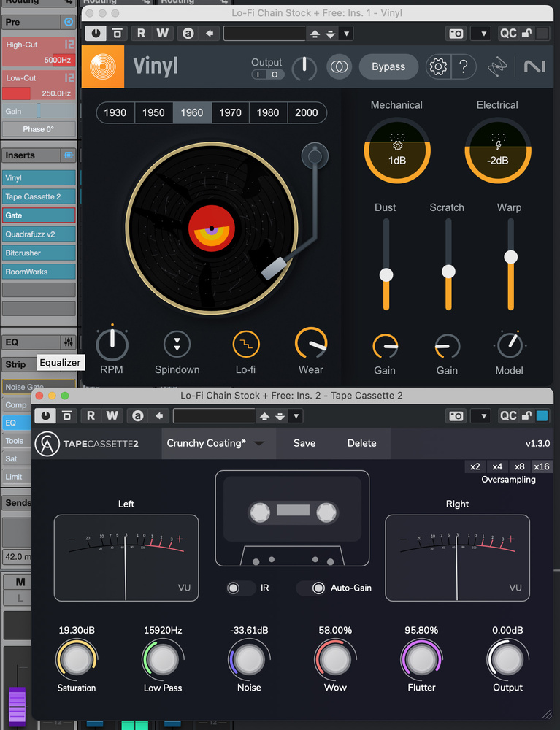Click the Vinyl window QC lock icon
560x730 pixels.
526,34
